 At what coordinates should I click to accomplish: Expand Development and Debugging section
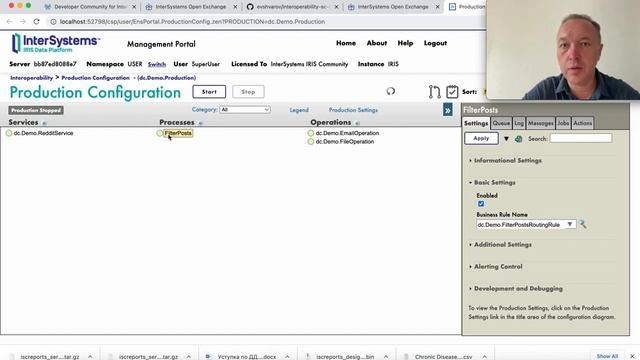tap(516, 289)
